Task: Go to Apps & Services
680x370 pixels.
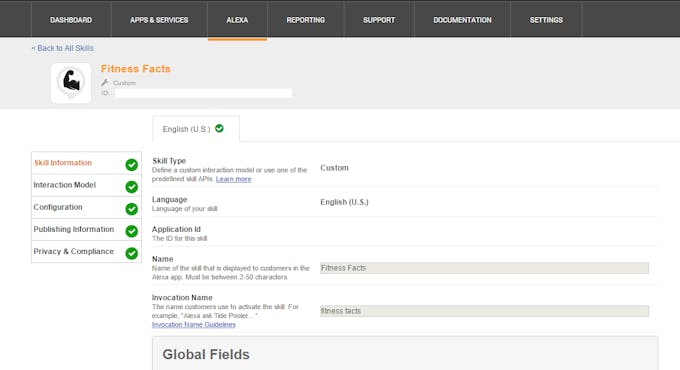Action: 159,20
